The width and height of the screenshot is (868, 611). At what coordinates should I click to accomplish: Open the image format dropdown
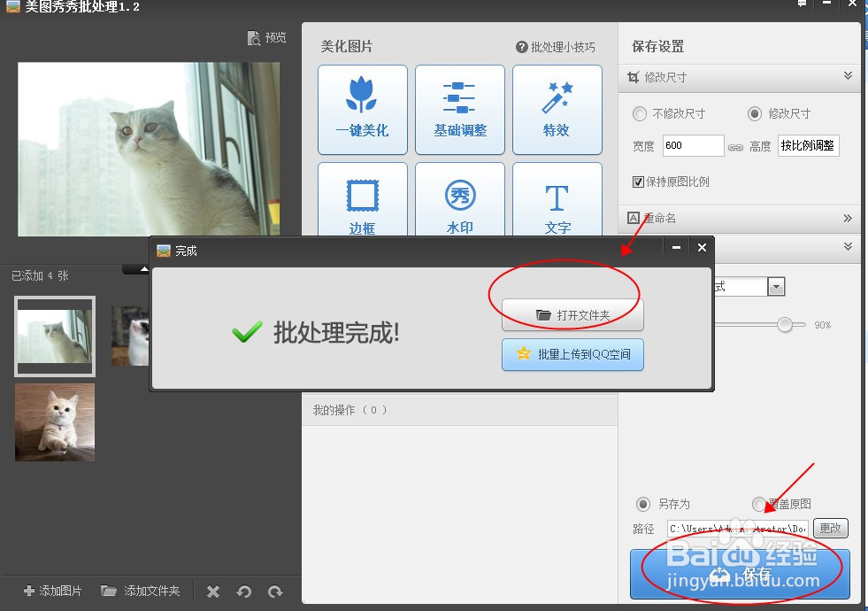click(x=776, y=285)
